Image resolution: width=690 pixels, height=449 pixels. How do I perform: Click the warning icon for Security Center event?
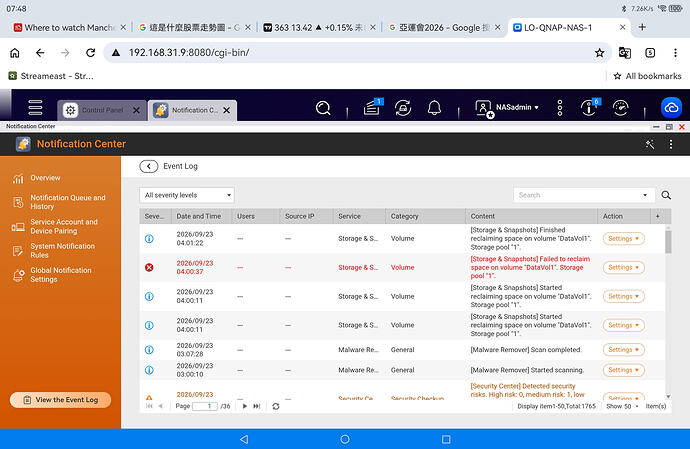coord(149,397)
